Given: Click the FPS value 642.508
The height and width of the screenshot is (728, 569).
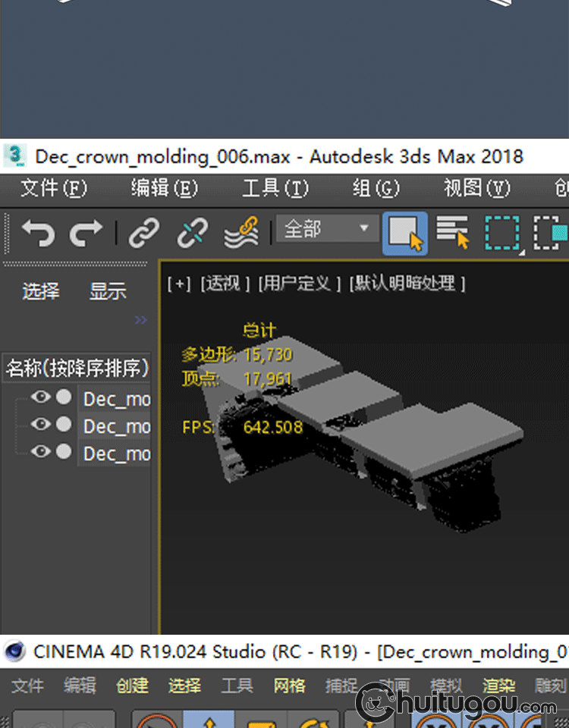Looking at the screenshot, I should 273,427.
